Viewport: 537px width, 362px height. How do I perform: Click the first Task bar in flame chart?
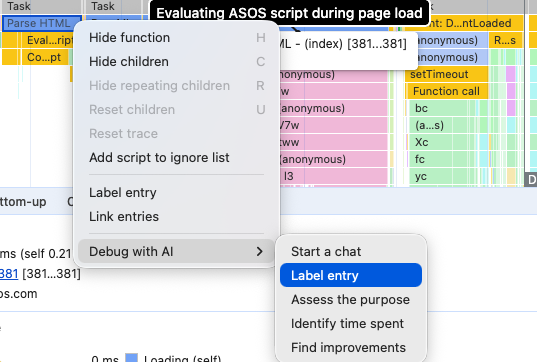point(41,6)
